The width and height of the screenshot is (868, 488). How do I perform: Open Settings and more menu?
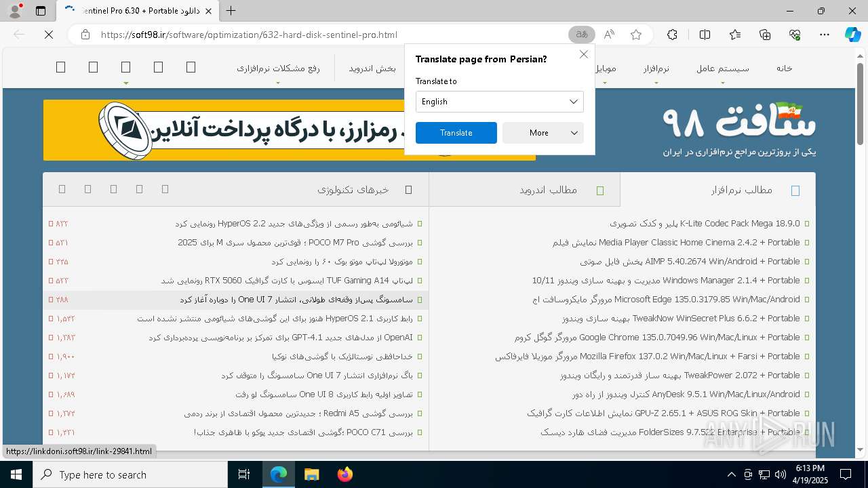click(825, 35)
